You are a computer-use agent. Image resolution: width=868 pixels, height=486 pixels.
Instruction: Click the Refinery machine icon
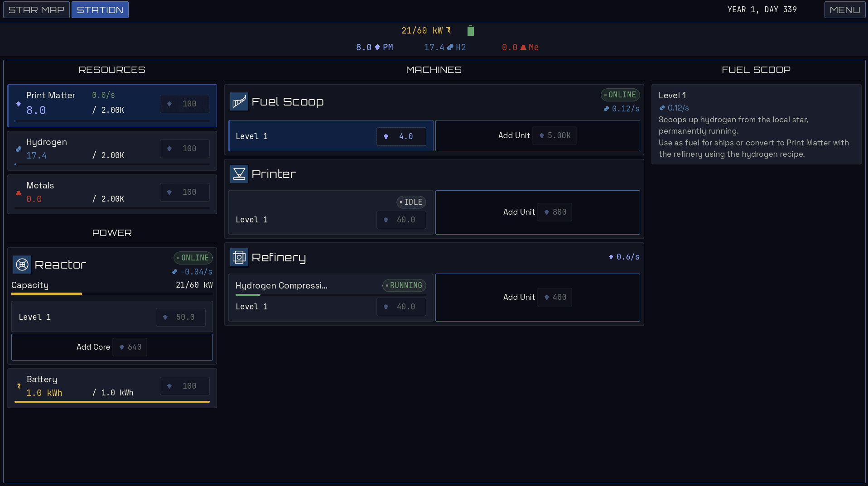(239, 257)
